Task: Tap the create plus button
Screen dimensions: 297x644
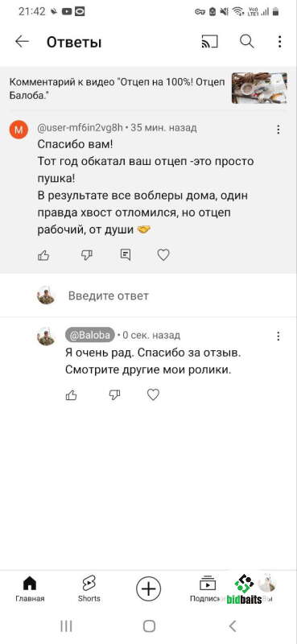Action: [x=148, y=588]
